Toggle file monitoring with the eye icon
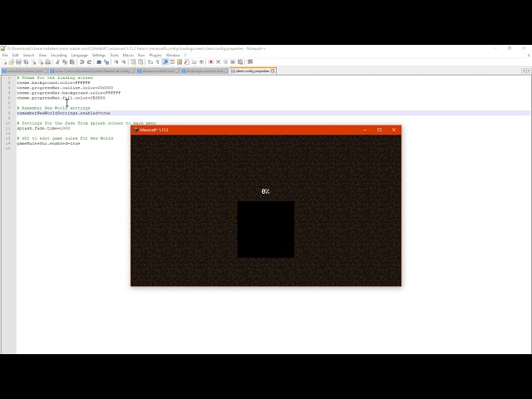Viewport: 532px width, 399px height. coord(201,62)
